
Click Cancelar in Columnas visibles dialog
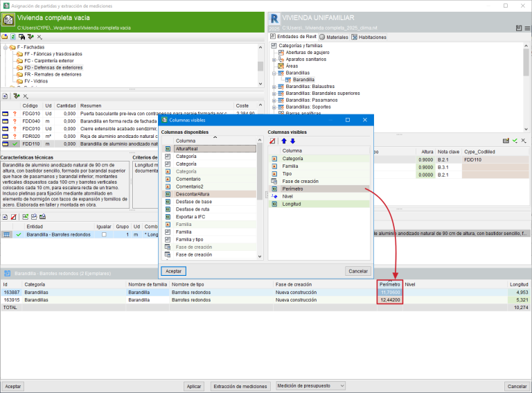(x=358, y=271)
